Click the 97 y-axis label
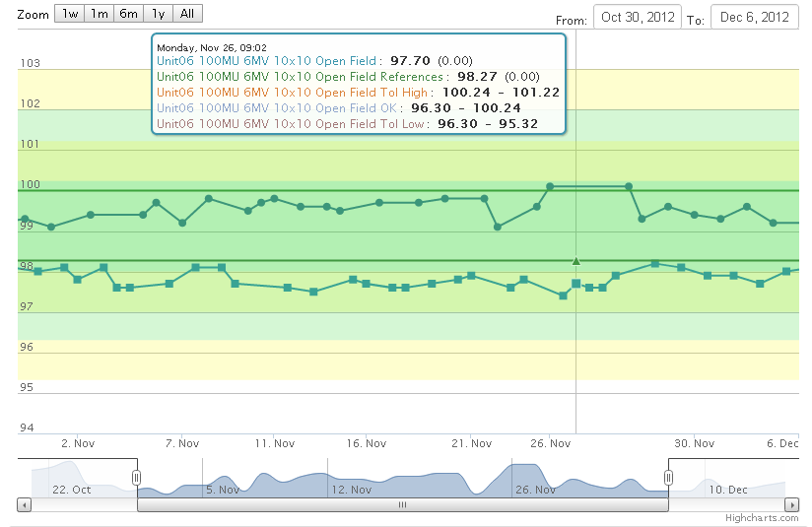This screenshot has width=812, height=527. pos(27,306)
